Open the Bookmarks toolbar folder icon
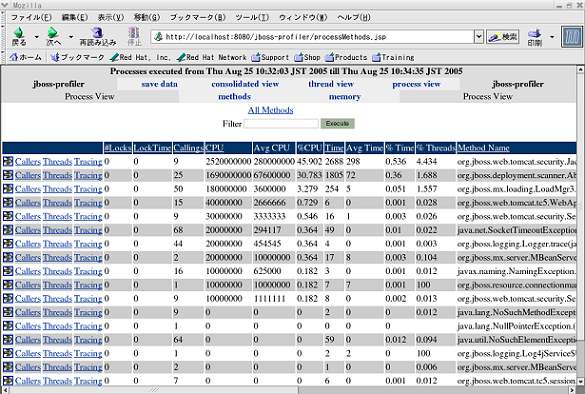This screenshot has height=394, width=585. pyautogui.click(x=55, y=57)
